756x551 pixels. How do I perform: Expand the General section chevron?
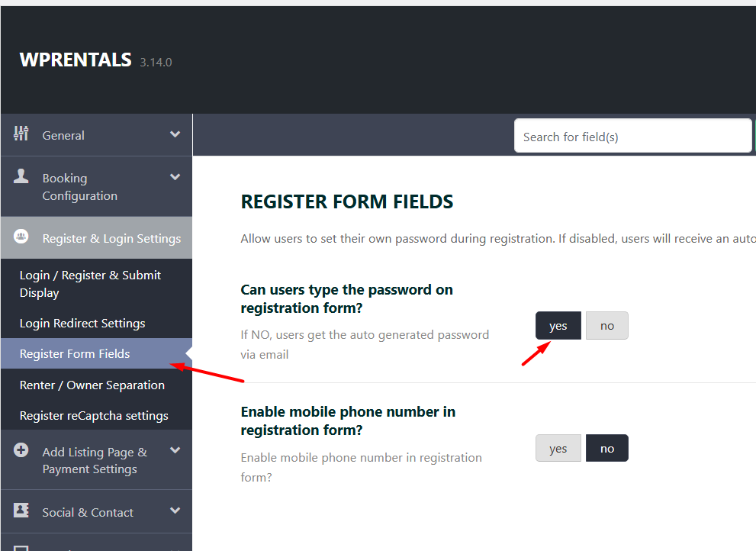(x=175, y=134)
